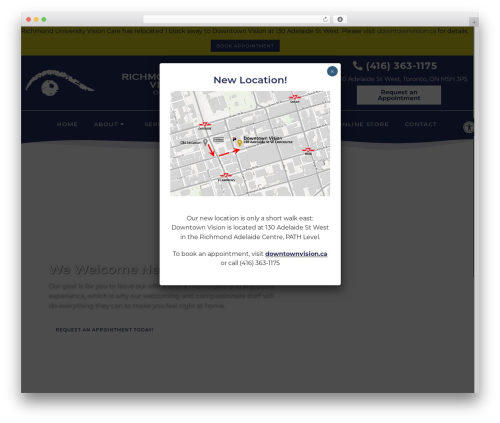This screenshot has height=423, width=500.
Task: Open the accessibility widget icon
Action: tap(468, 127)
